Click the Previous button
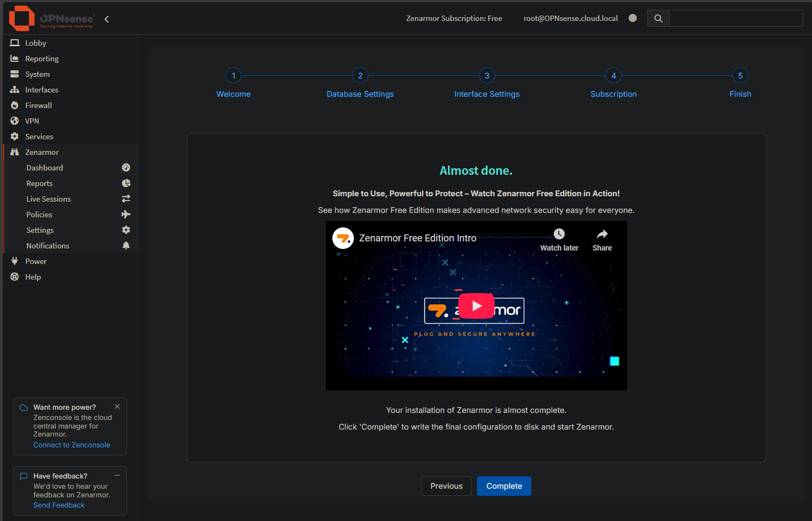The image size is (812, 521). coord(446,486)
